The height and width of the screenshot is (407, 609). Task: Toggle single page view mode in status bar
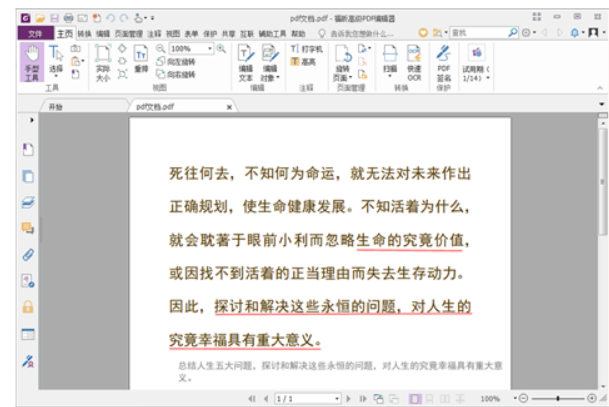click(x=415, y=398)
